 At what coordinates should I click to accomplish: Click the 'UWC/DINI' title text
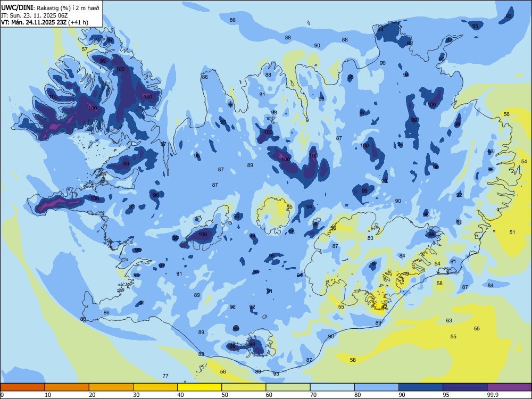tap(17, 8)
